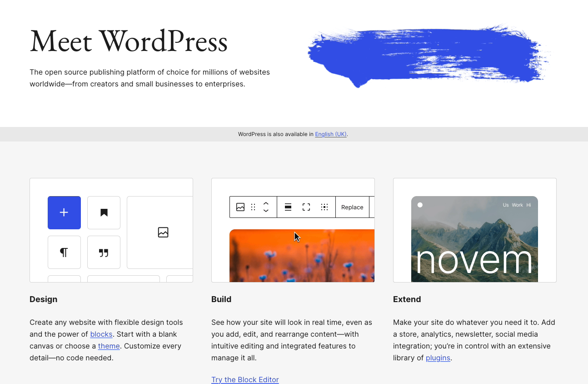This screenshot has width=588, height=384.
Task: Follow the blocks link in Design text
Action: click(x=101, y=334)
